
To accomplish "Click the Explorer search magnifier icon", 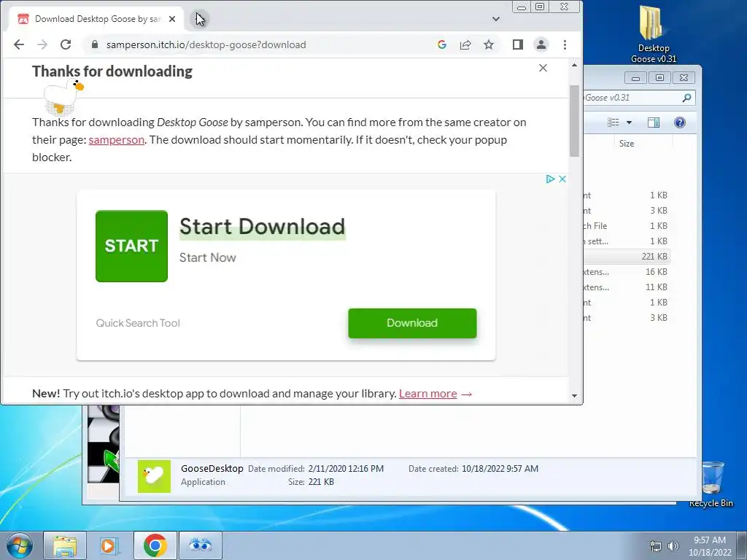I will [x=686, y=98].
